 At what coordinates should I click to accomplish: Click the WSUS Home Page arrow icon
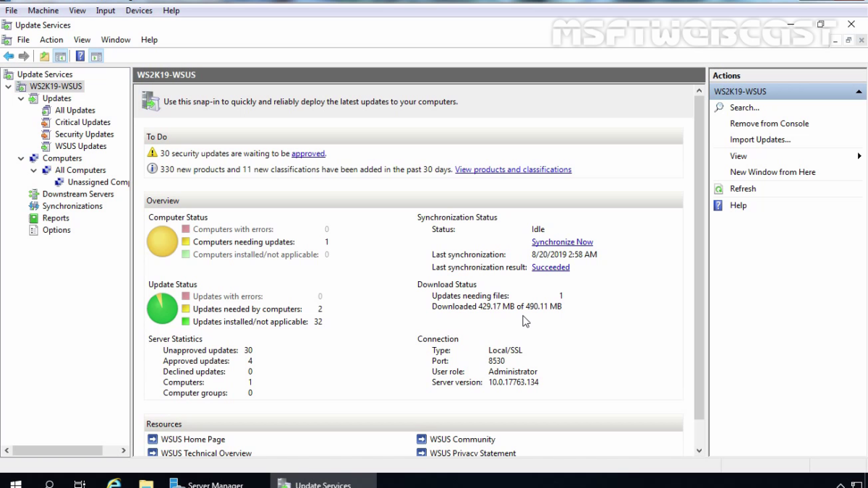[153, 439]
